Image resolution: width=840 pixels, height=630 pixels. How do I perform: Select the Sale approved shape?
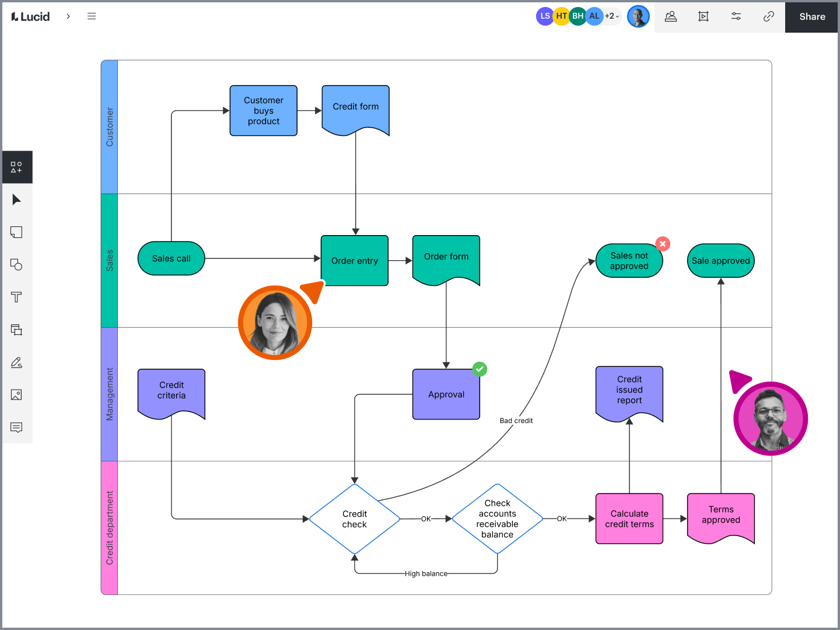(721, 261)
